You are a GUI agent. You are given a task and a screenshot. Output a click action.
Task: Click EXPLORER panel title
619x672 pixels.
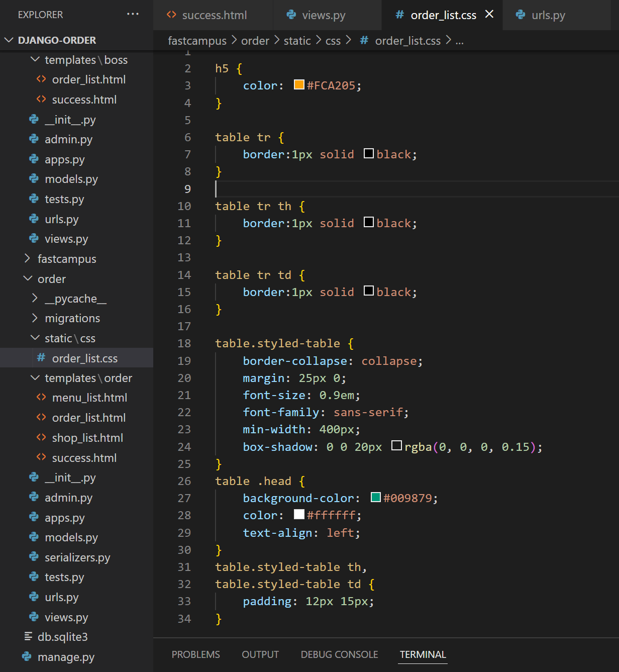coord(41,15)
